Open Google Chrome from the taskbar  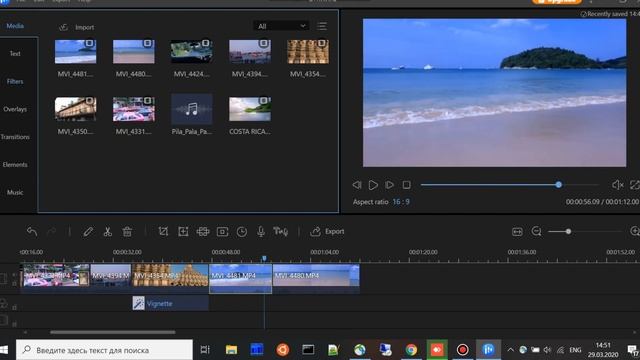pos(411,350)
